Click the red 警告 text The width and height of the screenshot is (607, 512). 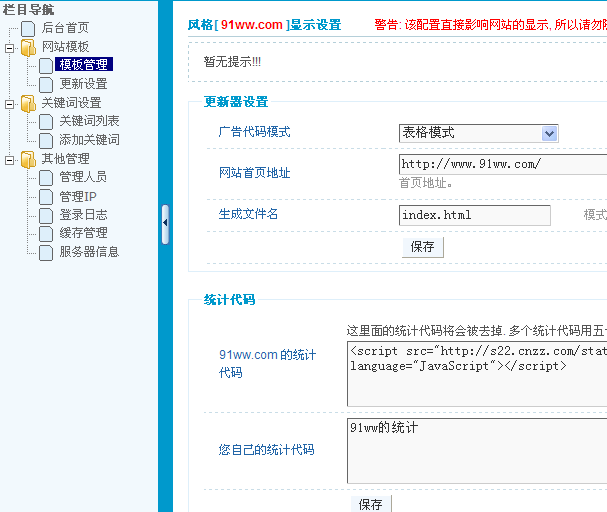(490, 25)
